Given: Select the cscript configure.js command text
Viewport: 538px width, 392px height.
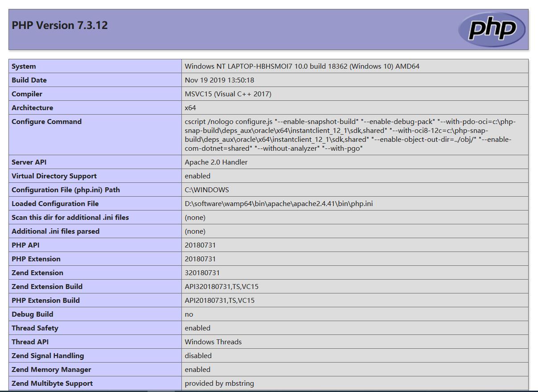Looking at the screenshot, I should pos(350,135).
